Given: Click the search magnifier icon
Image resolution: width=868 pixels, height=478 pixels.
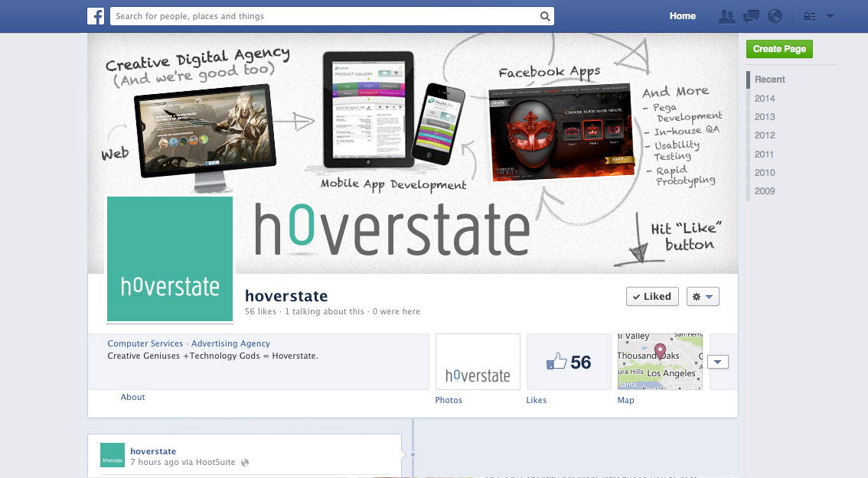Looking at the screenshot, I should [x=545, y=16].
